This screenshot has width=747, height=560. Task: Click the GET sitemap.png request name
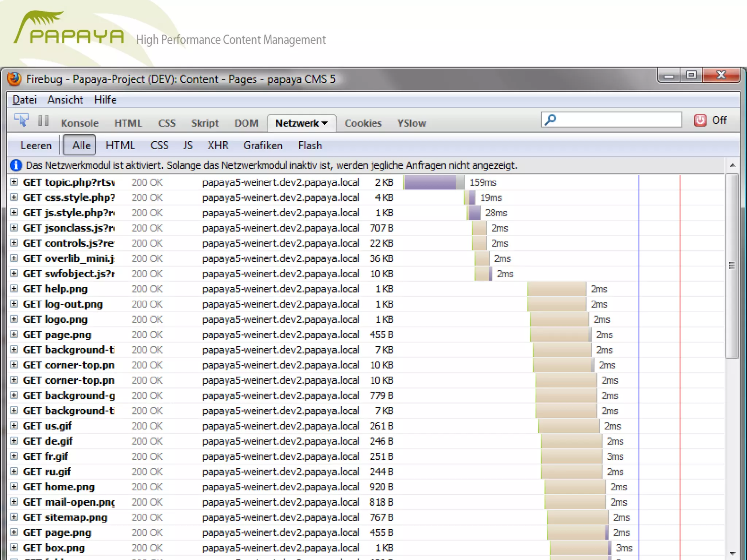coord(65,517)
